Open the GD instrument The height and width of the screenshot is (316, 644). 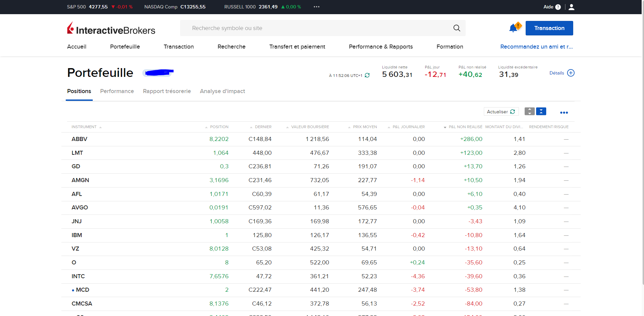click(76, 166)
